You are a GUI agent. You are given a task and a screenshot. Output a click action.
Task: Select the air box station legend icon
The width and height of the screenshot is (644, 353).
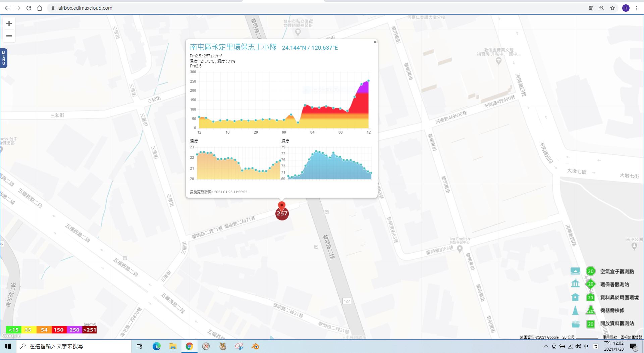575,271
